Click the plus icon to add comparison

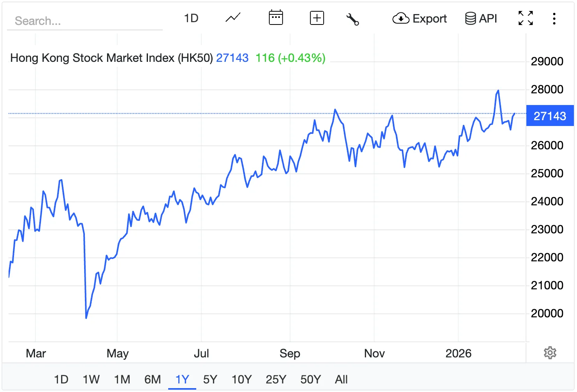(317, 18)
